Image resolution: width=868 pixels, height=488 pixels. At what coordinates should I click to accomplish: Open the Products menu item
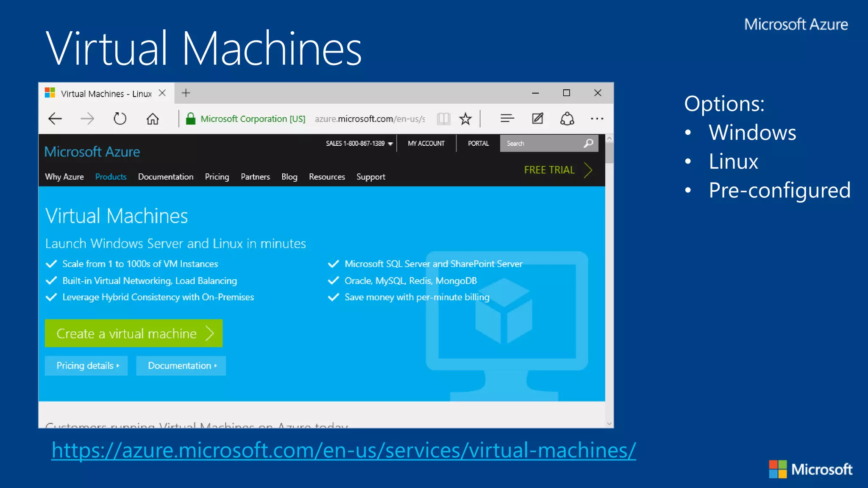click(111, 177)
